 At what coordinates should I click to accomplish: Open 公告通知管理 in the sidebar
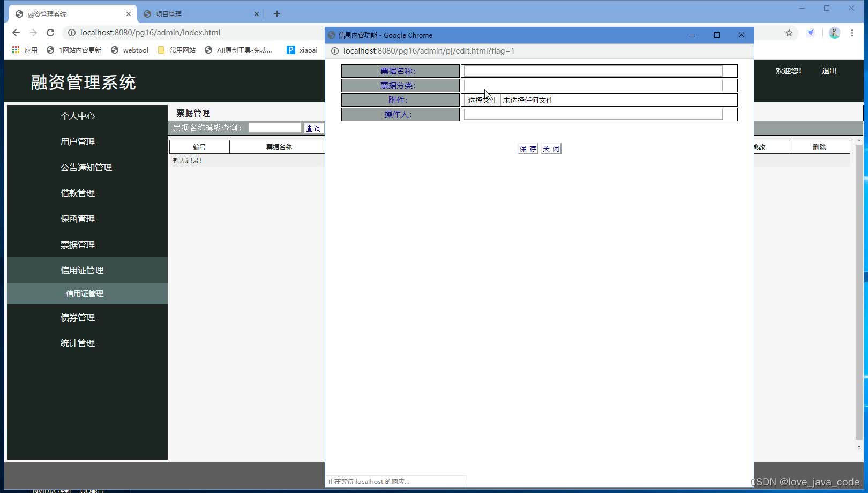coord(87,167)
